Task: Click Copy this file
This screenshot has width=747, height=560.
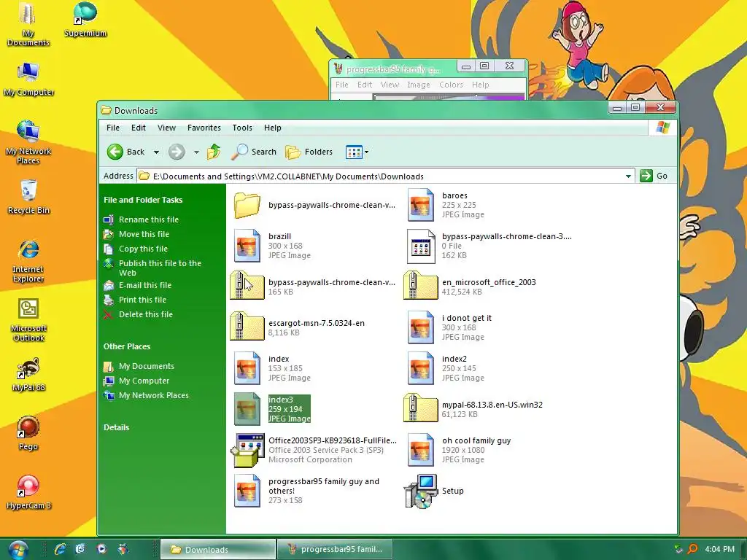Action: click(x=143, y=249)
